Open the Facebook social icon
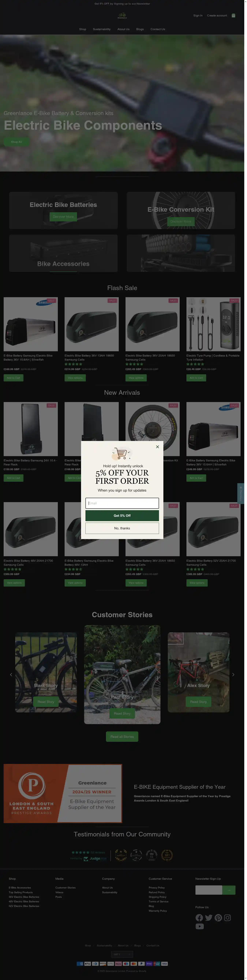This screenshot has height=980, width=247. point(199,918)
